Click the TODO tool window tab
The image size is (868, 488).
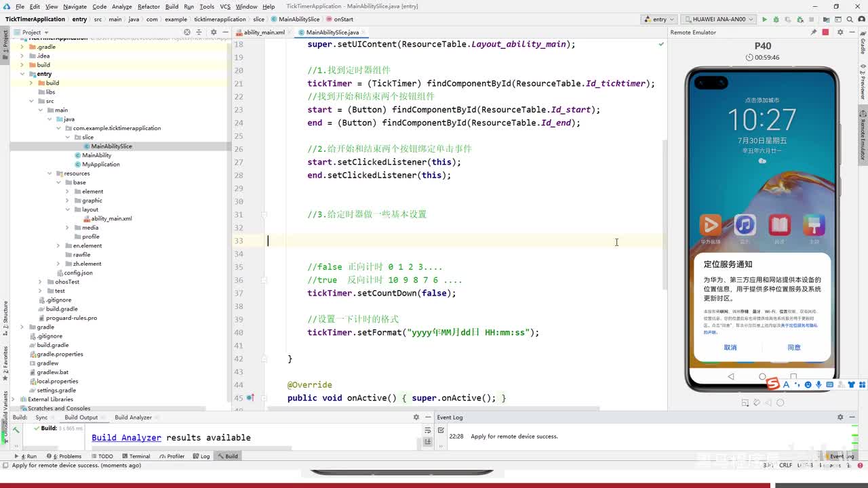tap(102, 456)
